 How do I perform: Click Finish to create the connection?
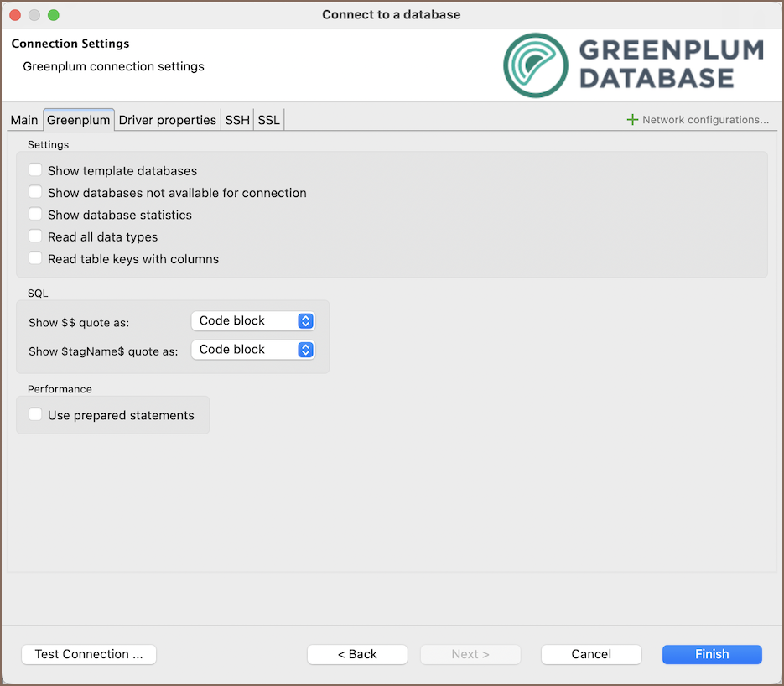(x=712, y=654)
